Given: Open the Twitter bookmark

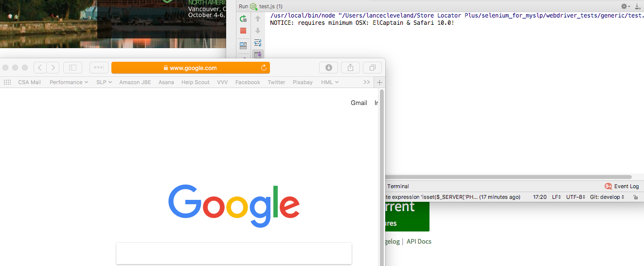Looking at the screenshot, I should (276, 82).
